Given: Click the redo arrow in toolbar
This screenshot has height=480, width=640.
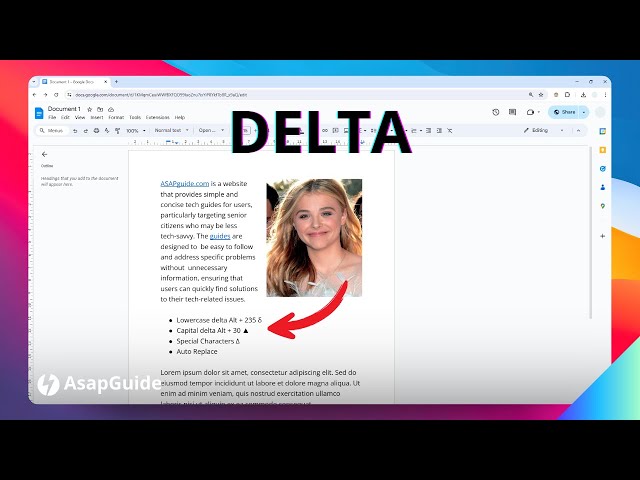Looking at the screenshot, I should tap(86, 131).
